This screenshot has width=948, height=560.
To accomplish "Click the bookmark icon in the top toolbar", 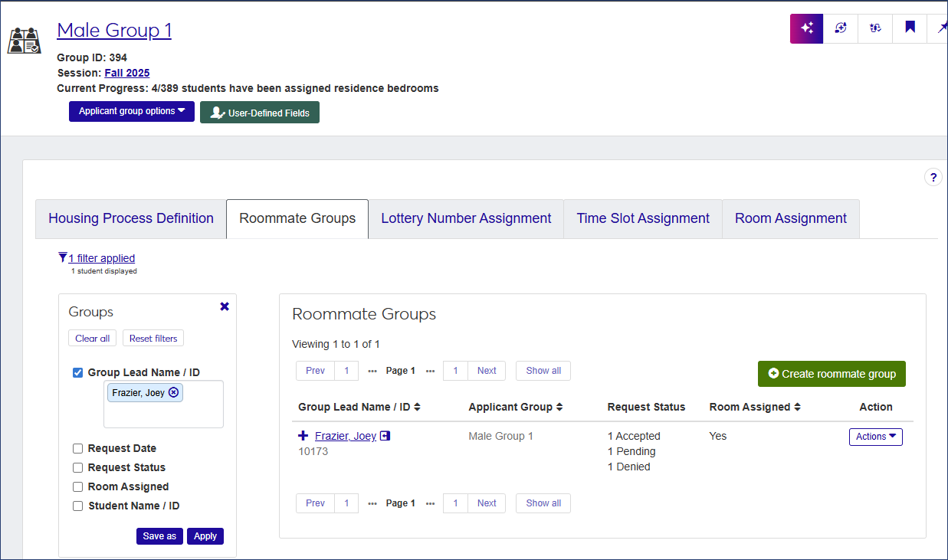I will [x=909, y=28].
